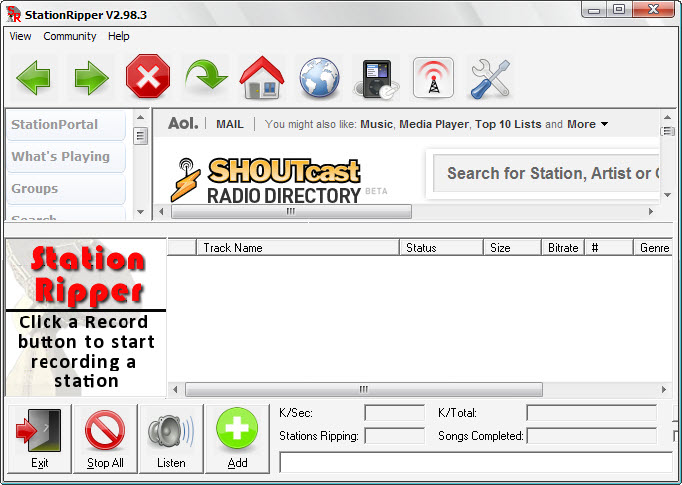Refresh the page with the curved green arrow
Image resolution: width=682 pixels, height=485 pixels.
pyautogui.click(x=206, y=75)
